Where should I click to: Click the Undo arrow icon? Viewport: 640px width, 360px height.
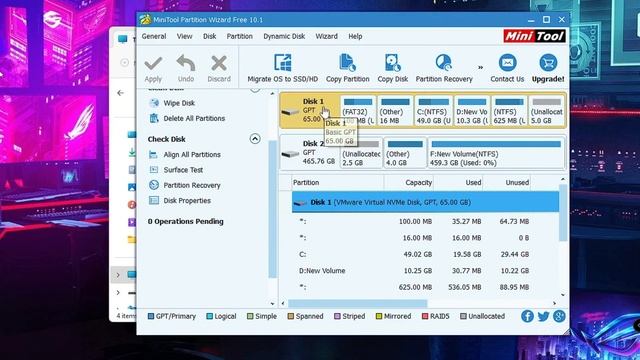pos(186,64)
